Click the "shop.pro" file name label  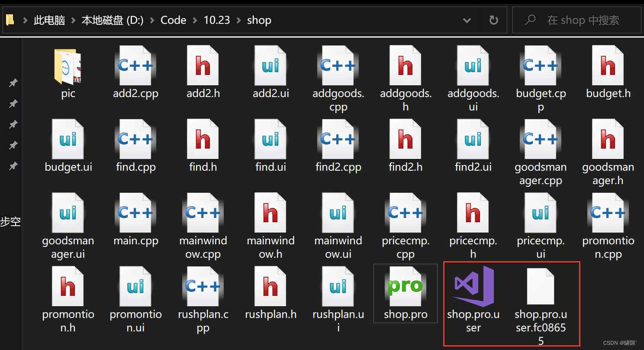click(x=406, y=314)
